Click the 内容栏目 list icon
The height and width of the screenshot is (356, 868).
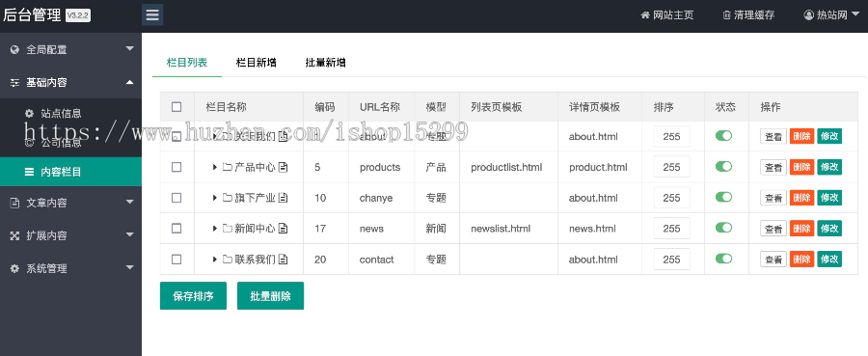pos(29,172)
